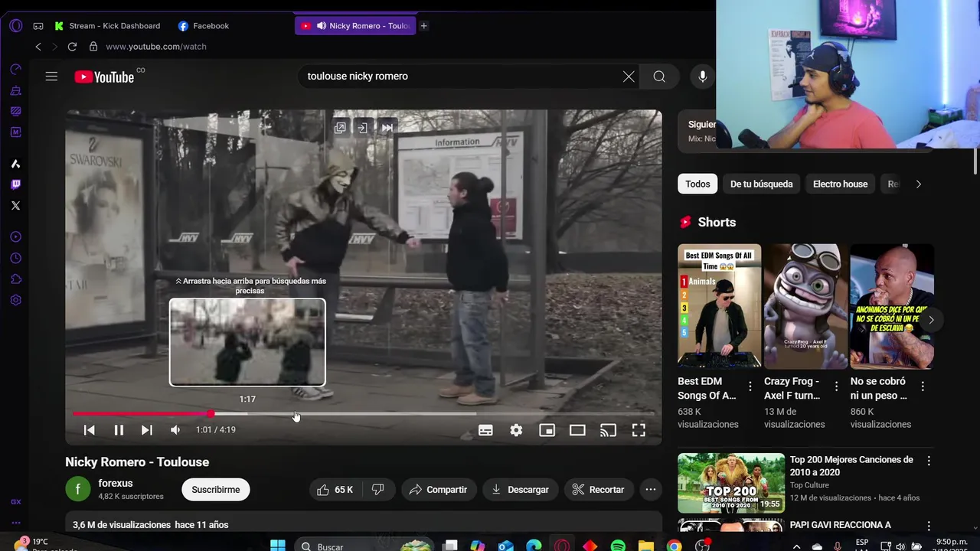Go to YouTube home via logo
The height and width of the screenshot is (551, 980).
[x=104, y=77]
